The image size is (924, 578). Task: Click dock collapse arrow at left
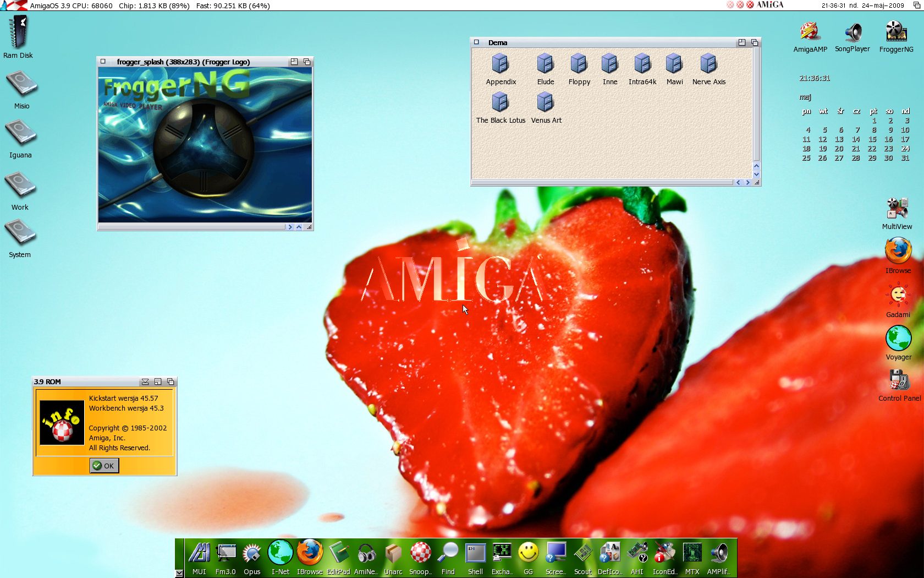179,573
